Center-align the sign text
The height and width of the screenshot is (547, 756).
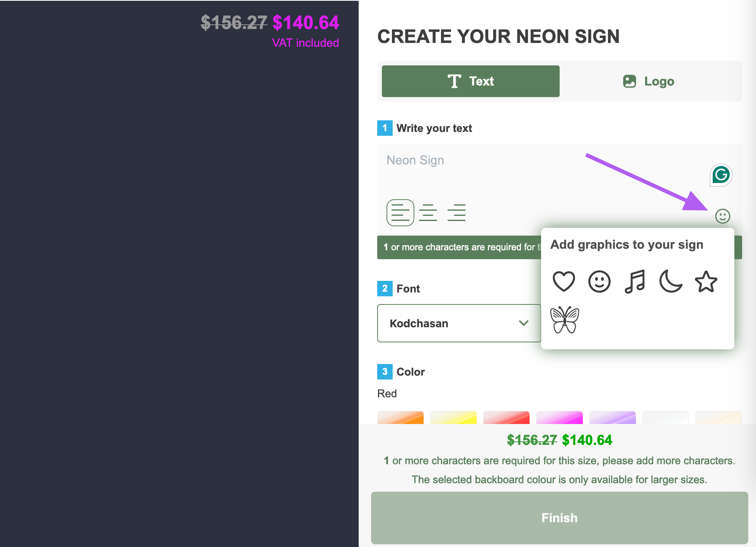coord(428,212)
